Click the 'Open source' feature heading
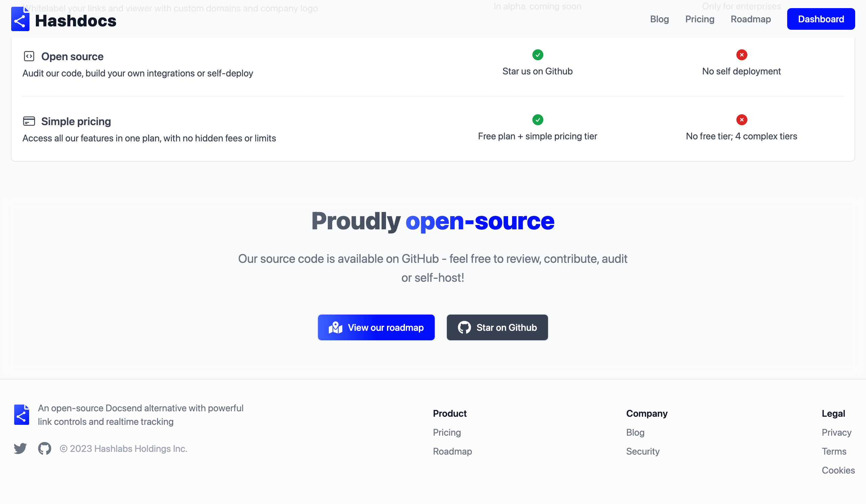The width and height of the screenshot is (866, 504). [x=72, y=57]
